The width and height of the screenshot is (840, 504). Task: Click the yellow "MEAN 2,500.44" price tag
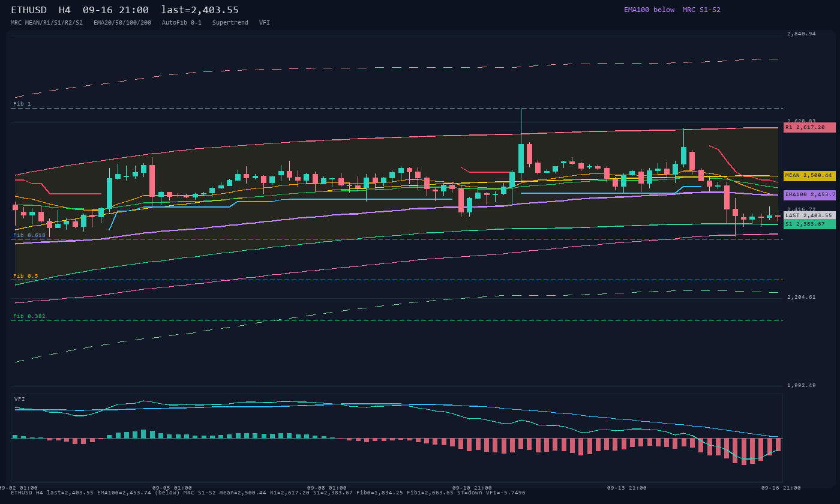point(809,176)
